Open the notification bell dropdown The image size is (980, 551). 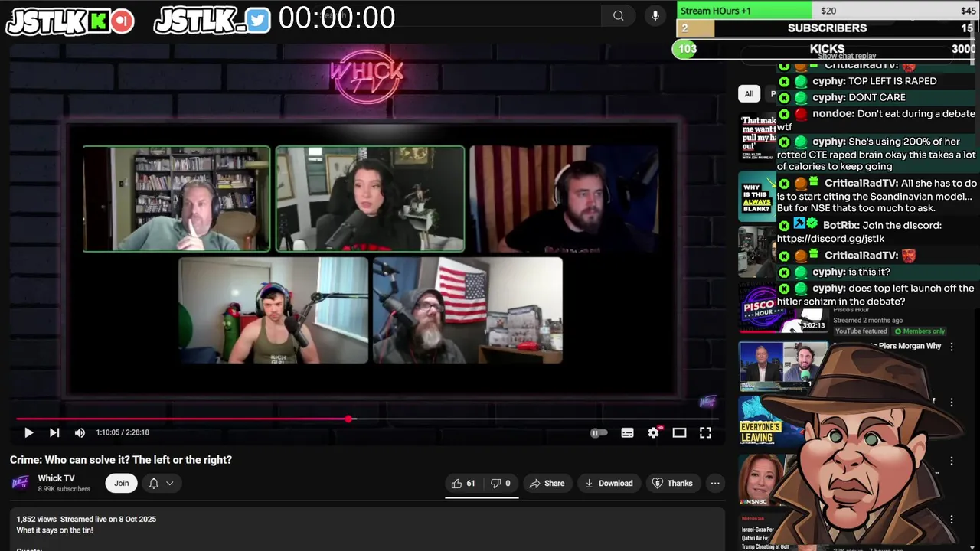click(x=161, y=483)
